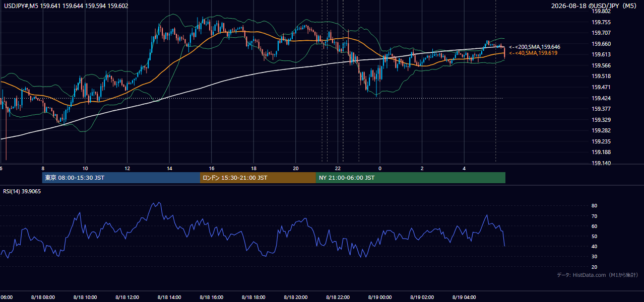Click hour marker 18 under price chart
Screen dimensions: 644x302
point(254,168)
